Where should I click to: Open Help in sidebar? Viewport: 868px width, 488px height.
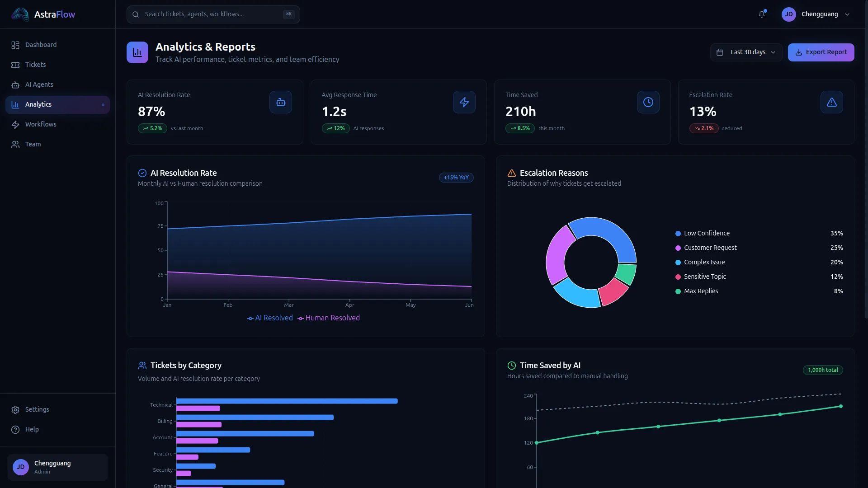point(57,429)
